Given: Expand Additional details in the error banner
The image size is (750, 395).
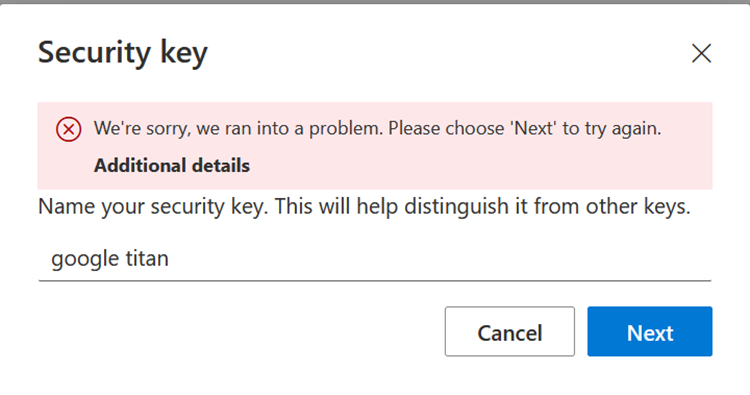Looking at the screenshot, I should 172,165.
